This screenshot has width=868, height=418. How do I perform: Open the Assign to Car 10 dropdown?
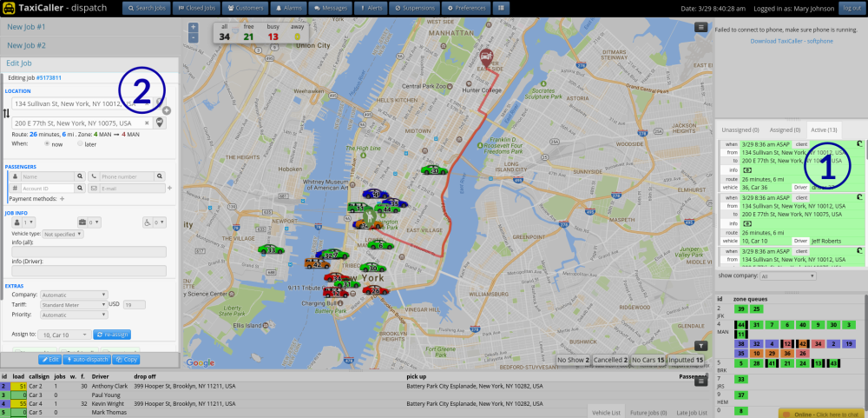(65, 335)
